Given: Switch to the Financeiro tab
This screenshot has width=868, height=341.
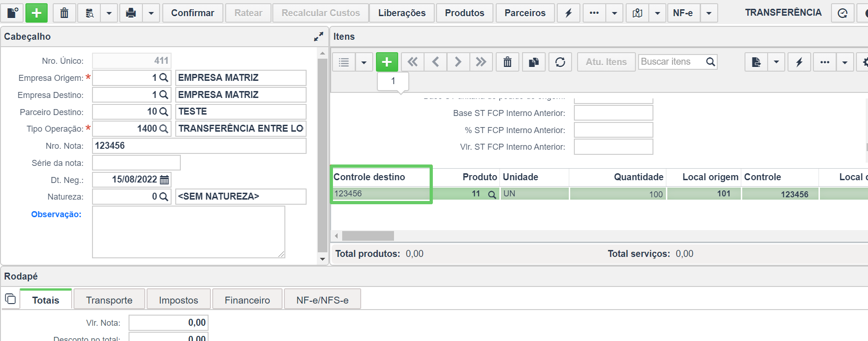Looking at the screenshot, I should [247, 300].
